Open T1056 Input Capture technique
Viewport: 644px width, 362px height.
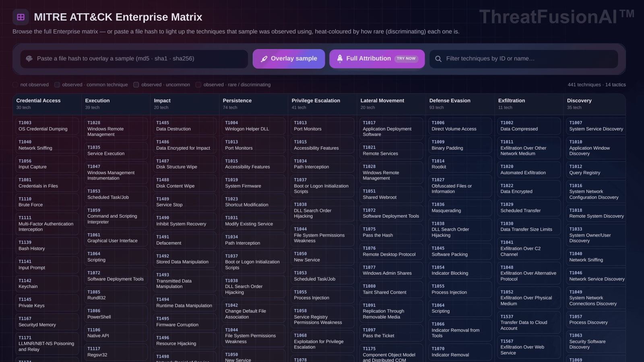47,164
